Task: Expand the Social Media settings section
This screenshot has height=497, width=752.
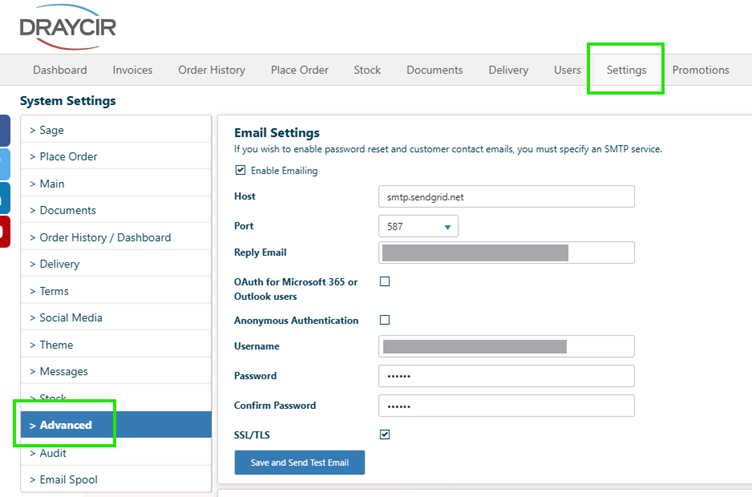Action: coord(116,318)
